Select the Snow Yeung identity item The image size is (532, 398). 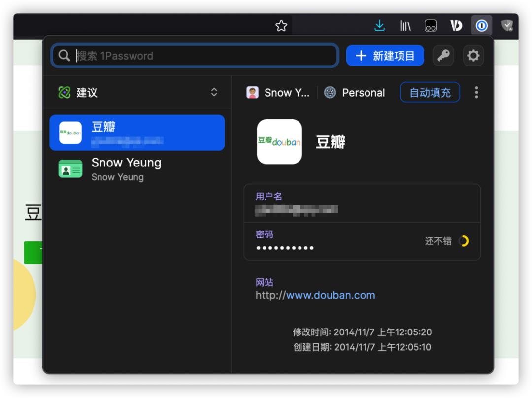tap(137, 169)
